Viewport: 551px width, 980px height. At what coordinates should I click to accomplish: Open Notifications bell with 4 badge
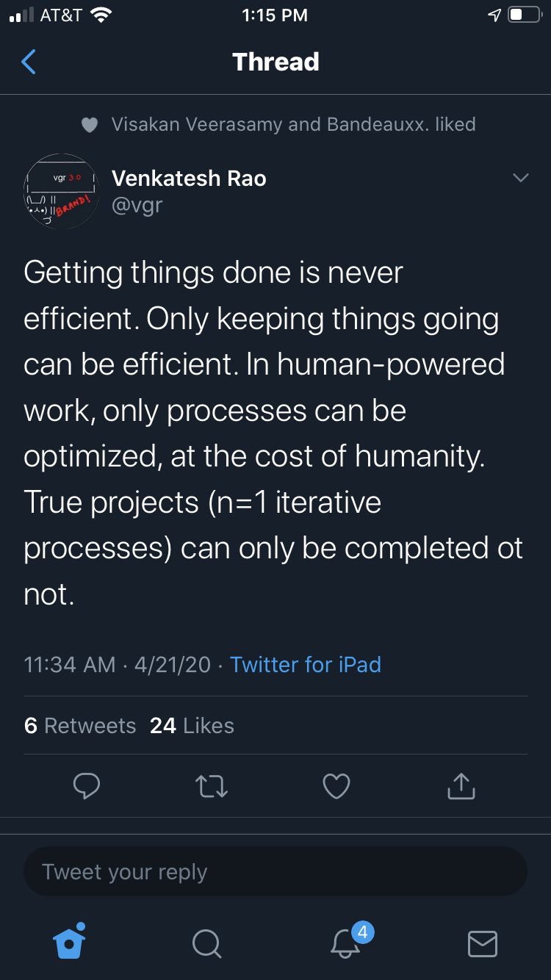[x=346, y=943]
